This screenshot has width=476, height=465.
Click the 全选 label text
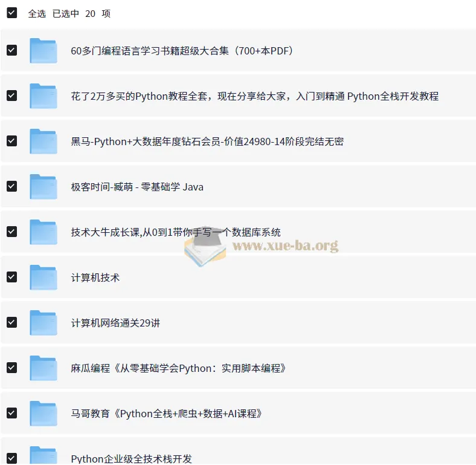click(37, 14)
